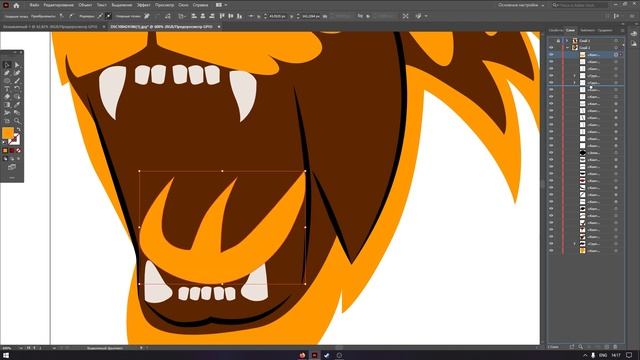Open the Просмотр menu

point(164,5)
